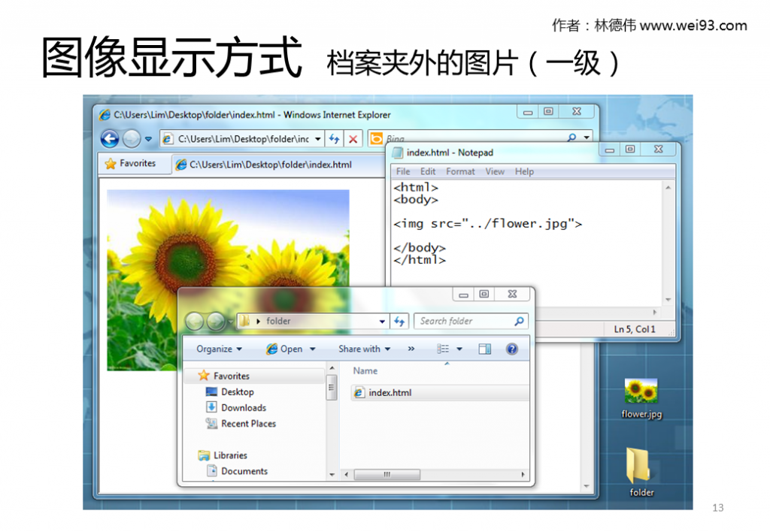Click the navigation pane scrollbar down arrow
The width and height of the screenshot is (770, 532).
coord(332,475)
